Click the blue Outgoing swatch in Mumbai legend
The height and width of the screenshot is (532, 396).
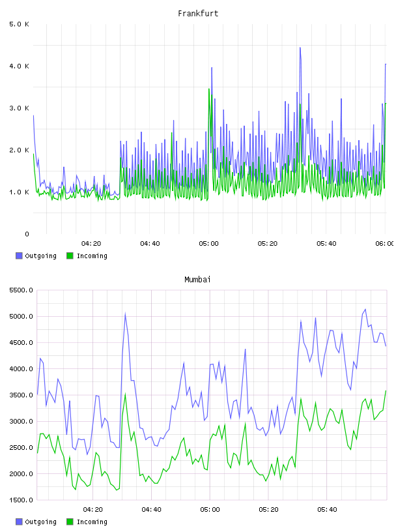tap(19, 522)
